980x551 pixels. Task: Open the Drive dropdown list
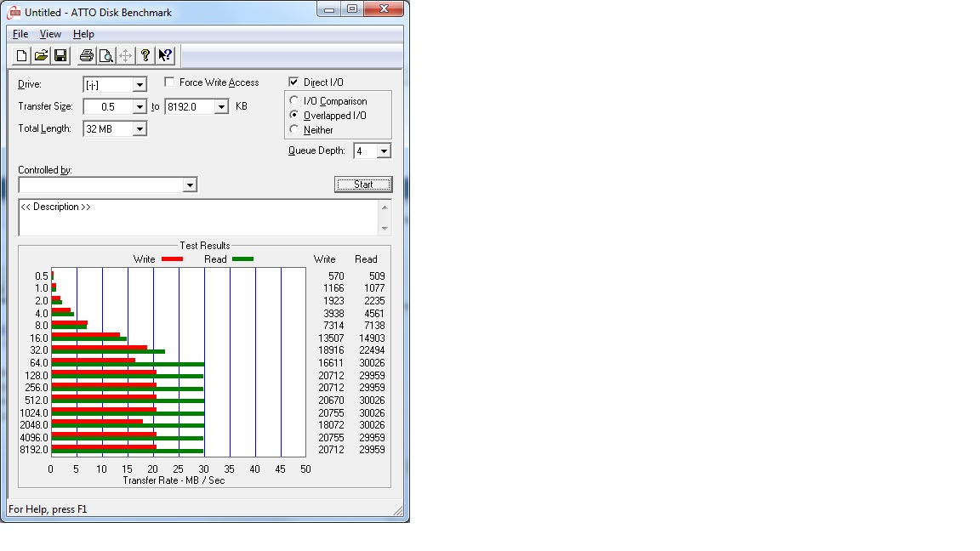140,84
